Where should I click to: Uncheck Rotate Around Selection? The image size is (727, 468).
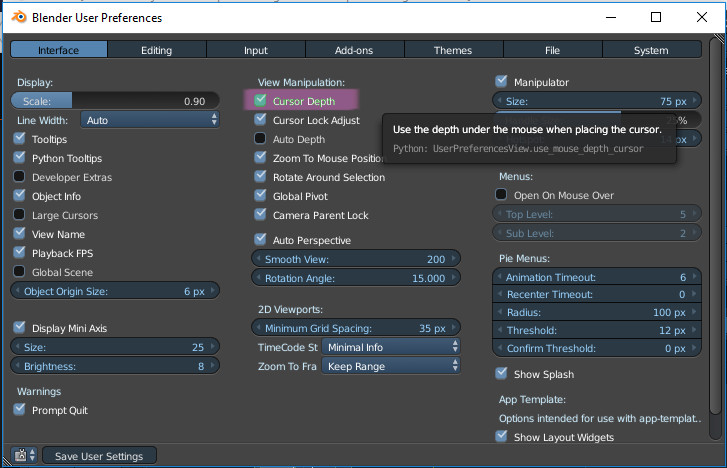[x=261, y=177]
